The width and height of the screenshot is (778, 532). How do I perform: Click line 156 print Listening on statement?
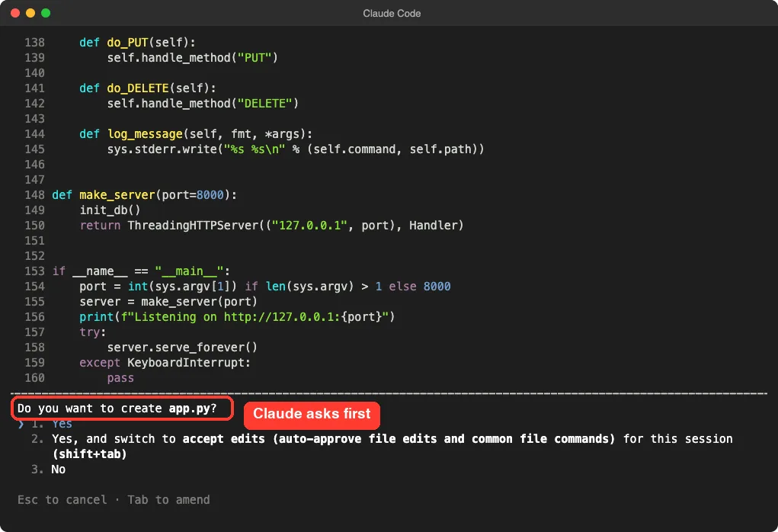coord(237,317)
